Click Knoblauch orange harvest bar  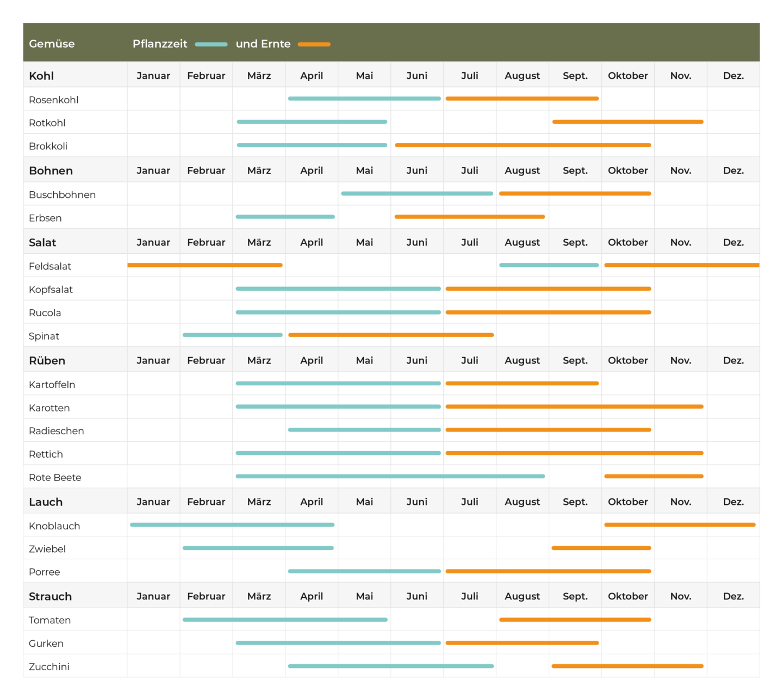tap(680, 524)
